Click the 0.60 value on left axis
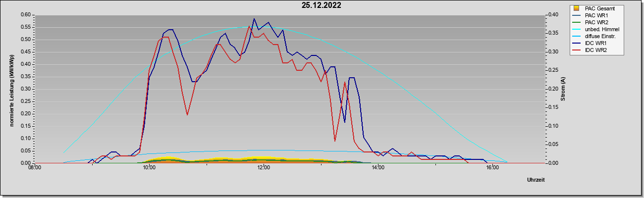 point(25,14)
